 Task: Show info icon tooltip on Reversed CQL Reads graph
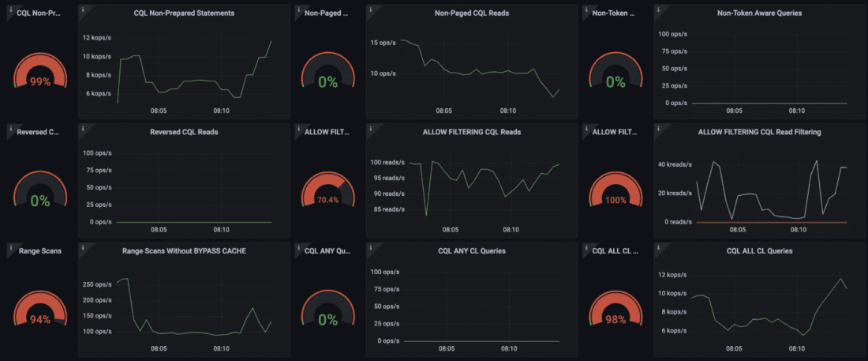point(83,126)
